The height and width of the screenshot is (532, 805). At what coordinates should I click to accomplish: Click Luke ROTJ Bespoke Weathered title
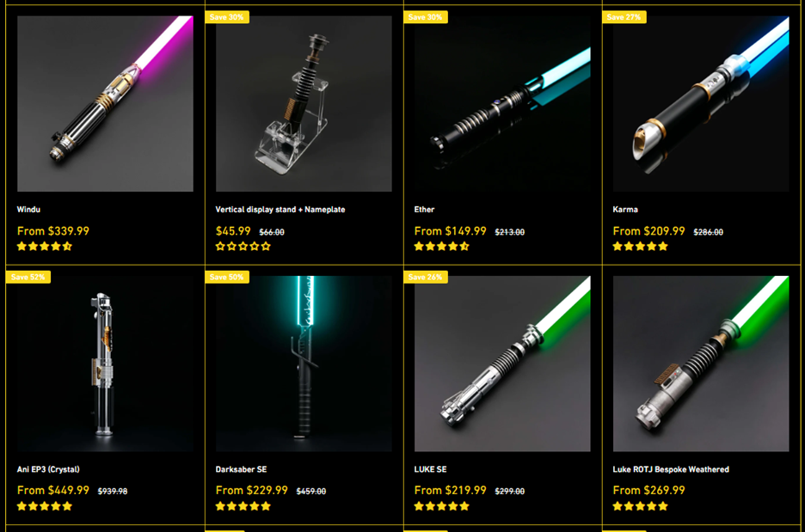pyautogui.click(x=671, y=469)
